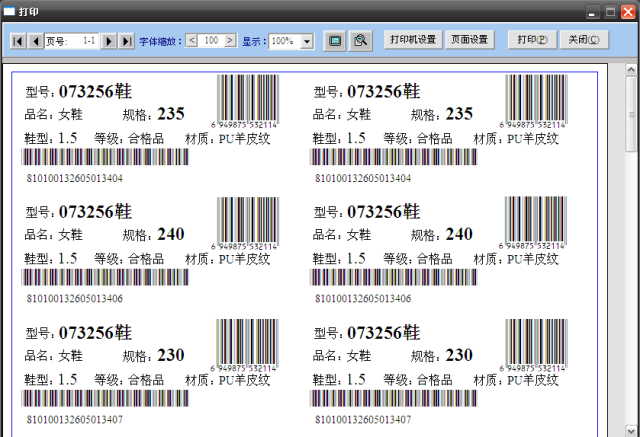Go to the previous page
Screen dimensions: 640x437
[x=35, y=41]
